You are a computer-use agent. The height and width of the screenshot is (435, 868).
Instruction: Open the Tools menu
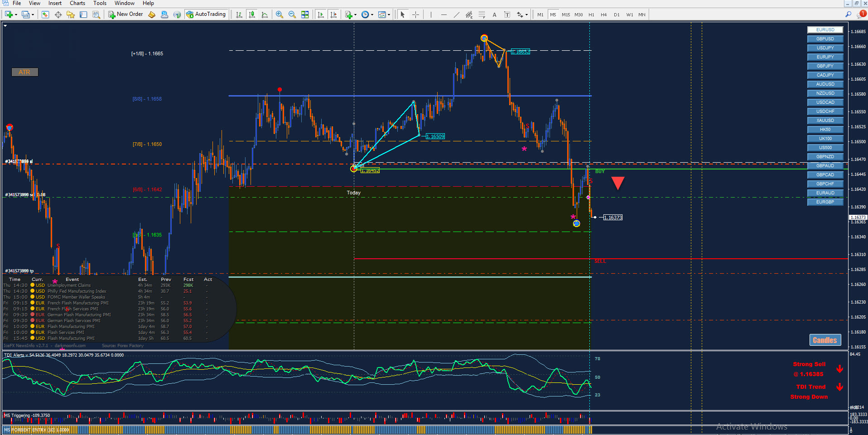click(100, 3)
